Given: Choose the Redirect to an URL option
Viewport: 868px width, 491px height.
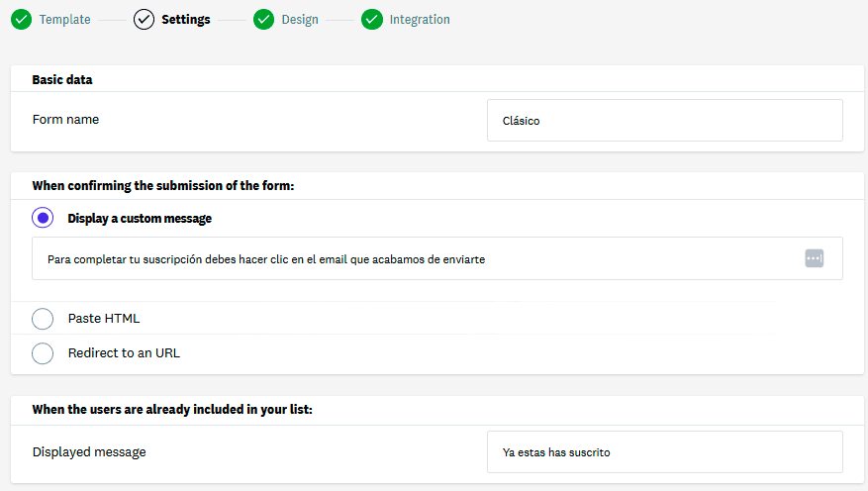Looking at the screenshot, I should [43, 353].
